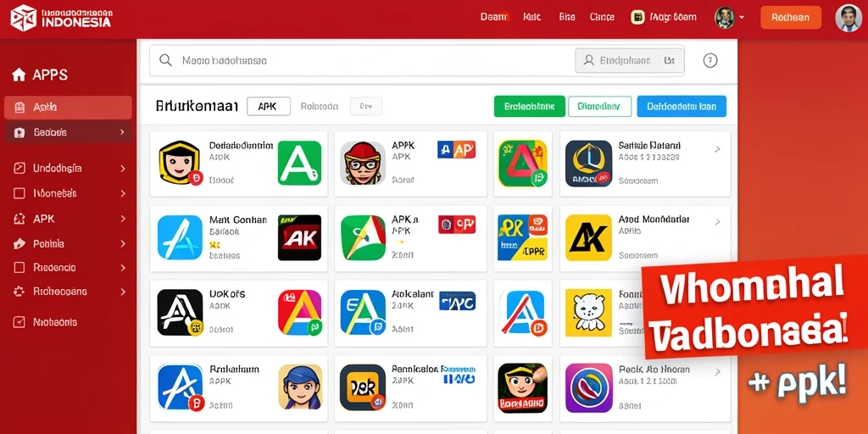
Task: Open the dropdown caret beside the header avatar
Action: (741, 18)
